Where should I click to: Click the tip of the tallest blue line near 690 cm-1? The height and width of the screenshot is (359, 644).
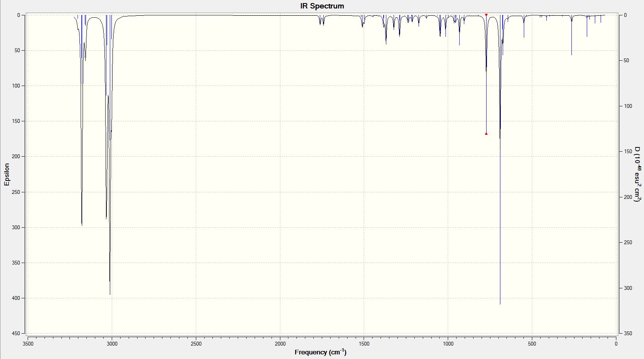pos(500,304)
